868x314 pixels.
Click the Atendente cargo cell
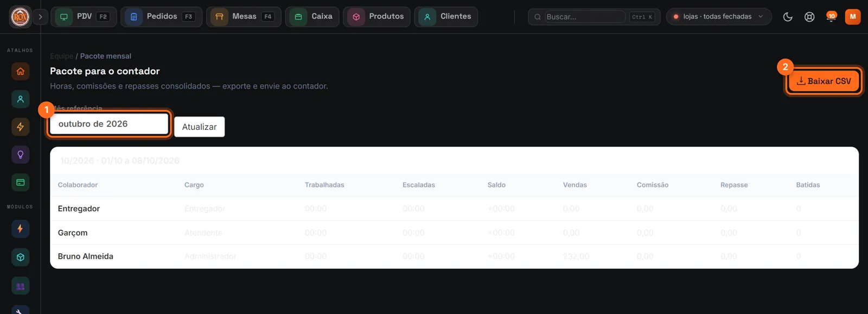(x=203, y=233)
